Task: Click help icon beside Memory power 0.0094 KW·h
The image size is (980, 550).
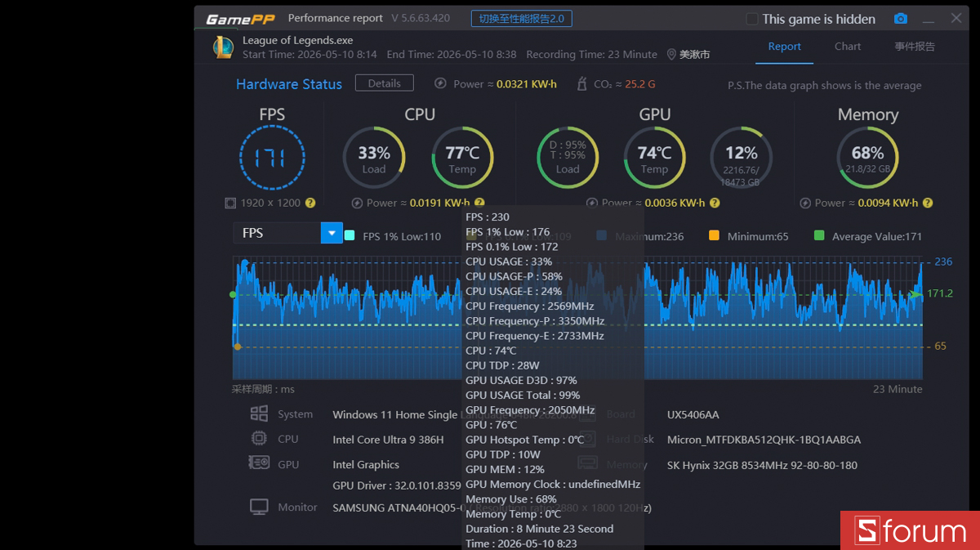Action: (x=928, y=203)
